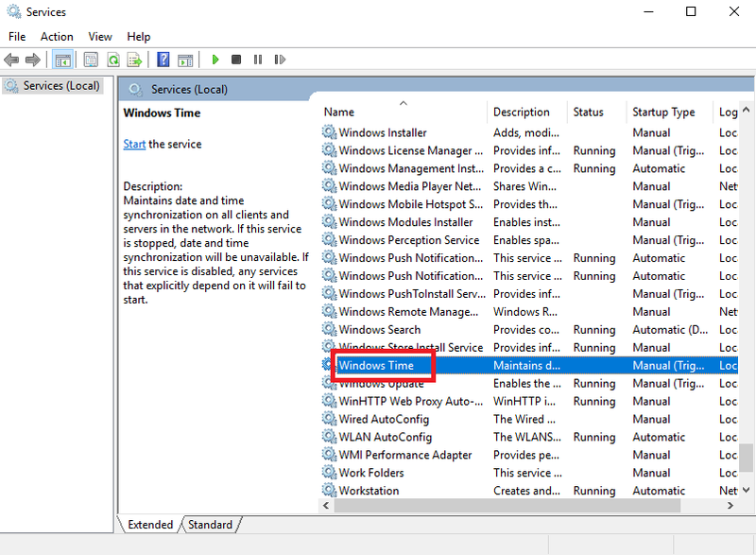
Task: Click the gear icon beside Workstation
Action: coord(329,491)
